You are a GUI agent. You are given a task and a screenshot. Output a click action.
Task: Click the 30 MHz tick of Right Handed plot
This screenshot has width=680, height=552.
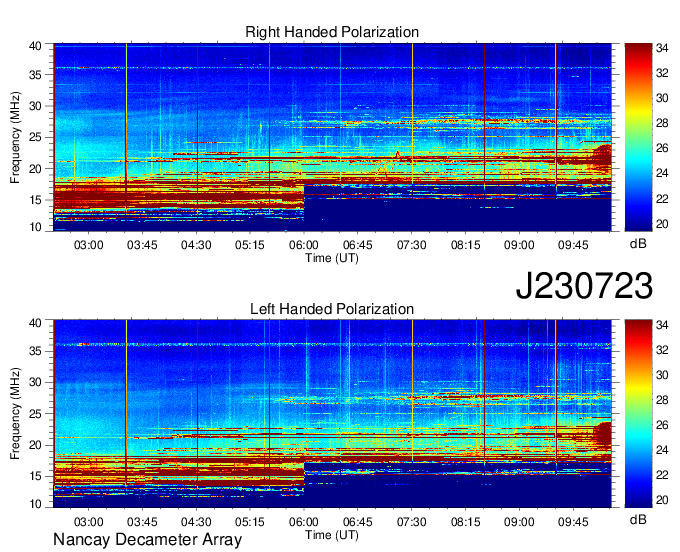(35, 106)
